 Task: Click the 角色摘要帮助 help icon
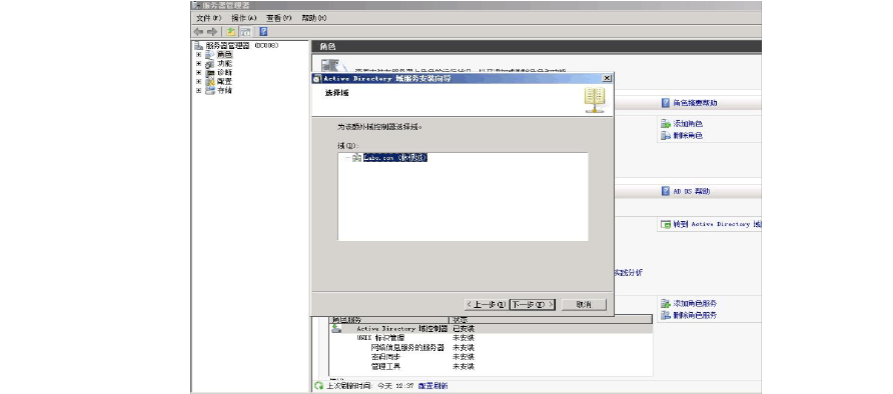(x=665, y=103)
